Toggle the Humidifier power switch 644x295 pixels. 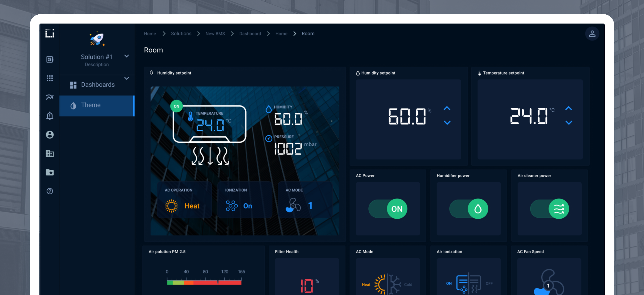coord(469,209)
